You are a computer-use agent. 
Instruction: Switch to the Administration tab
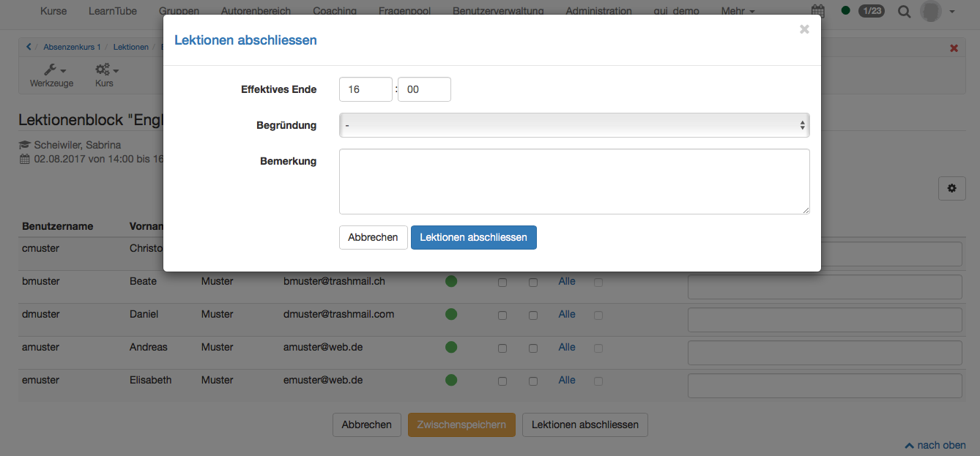coord(598,11)
